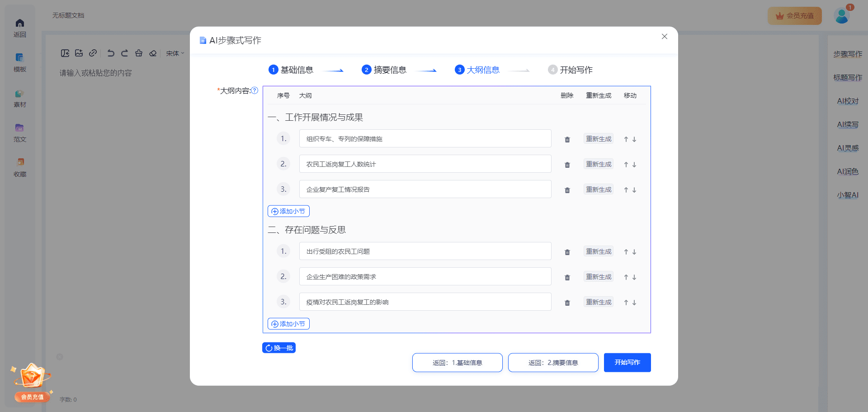Add a subsection under 存在问题与反思

click(x=288, y=324)
